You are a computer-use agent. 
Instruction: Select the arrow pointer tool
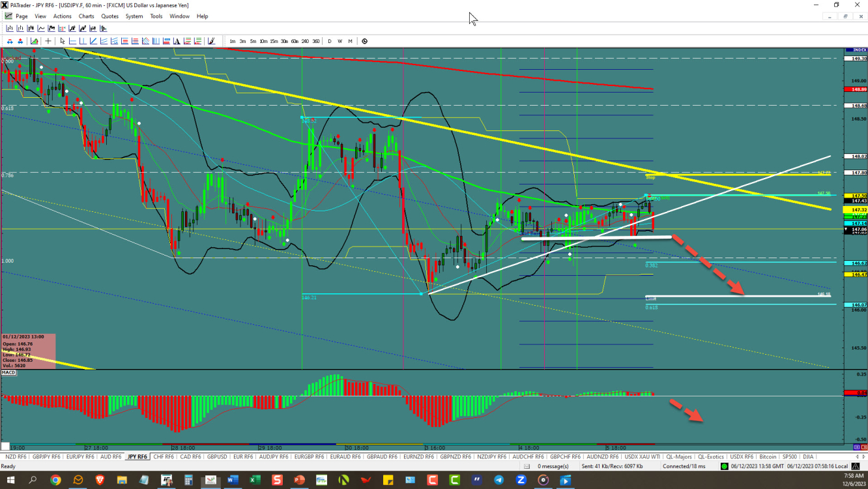63,41
